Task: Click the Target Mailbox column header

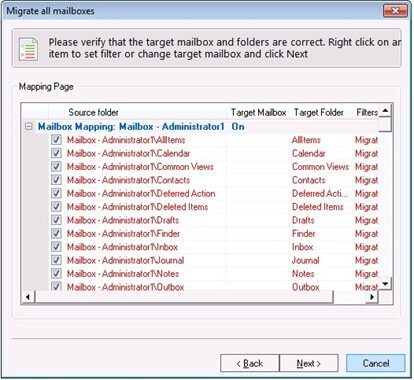Action: [259, 112]
